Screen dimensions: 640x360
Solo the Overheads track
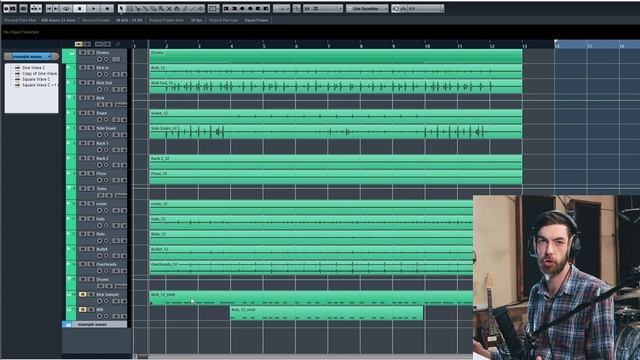pyautogui.click(x=91, y=264)
